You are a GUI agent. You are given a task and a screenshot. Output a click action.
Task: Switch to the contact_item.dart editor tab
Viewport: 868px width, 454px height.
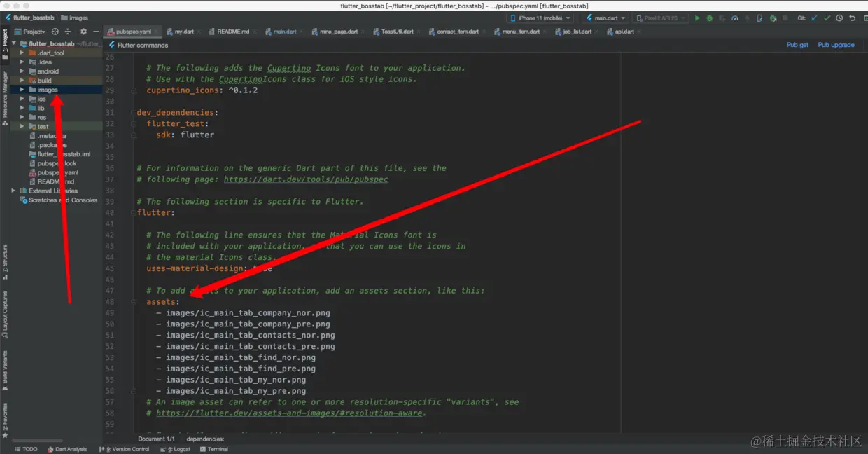coord(457,32)
